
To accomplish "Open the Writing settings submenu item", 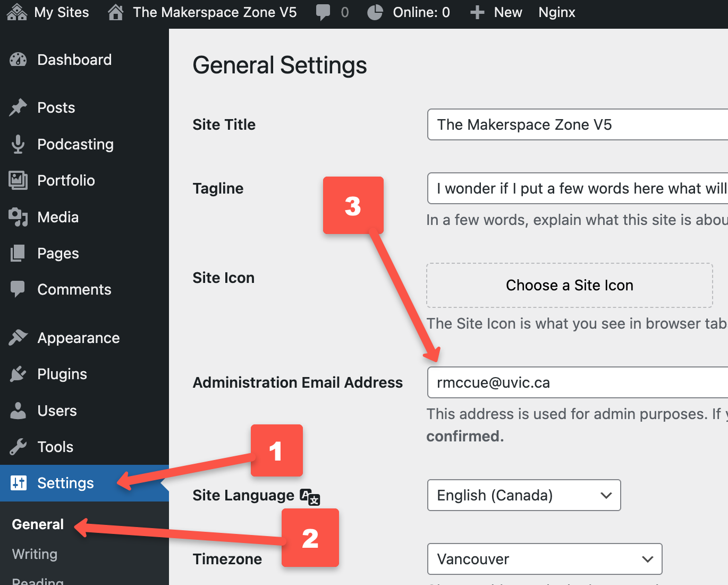I will coord(35,554).
